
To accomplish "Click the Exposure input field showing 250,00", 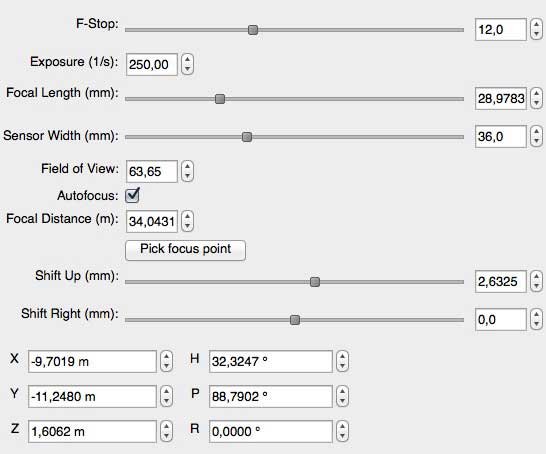I will tap(152, 64).
